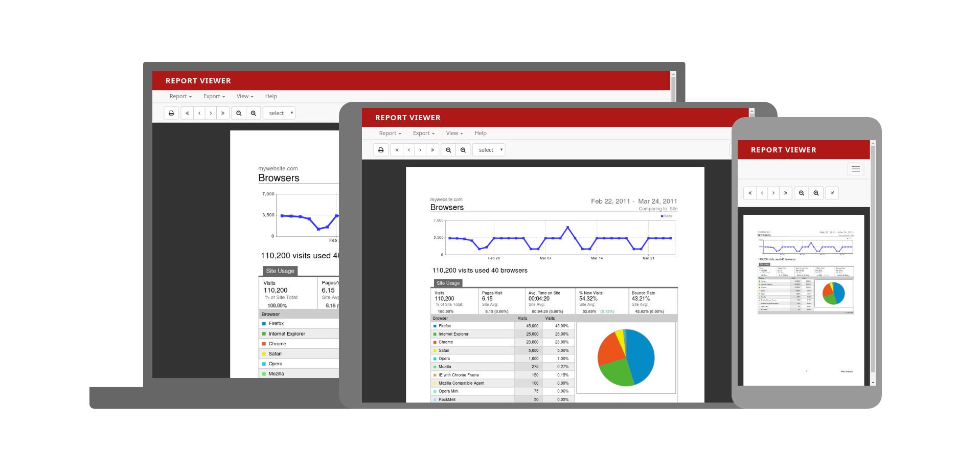Zoom in within phone report viewer
Image resolution: width=980 pixels, height=467 pixels.
[x=816, y=193]
